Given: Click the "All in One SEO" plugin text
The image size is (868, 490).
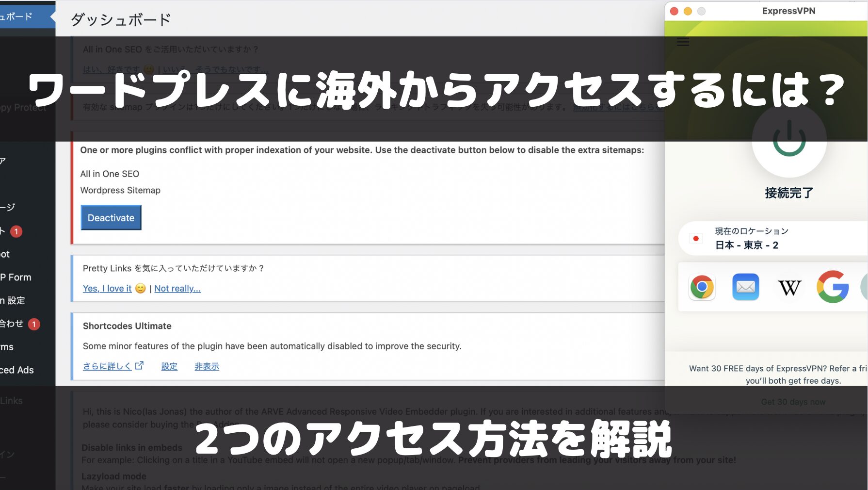Looking at the screenshot, I should 110,174.
